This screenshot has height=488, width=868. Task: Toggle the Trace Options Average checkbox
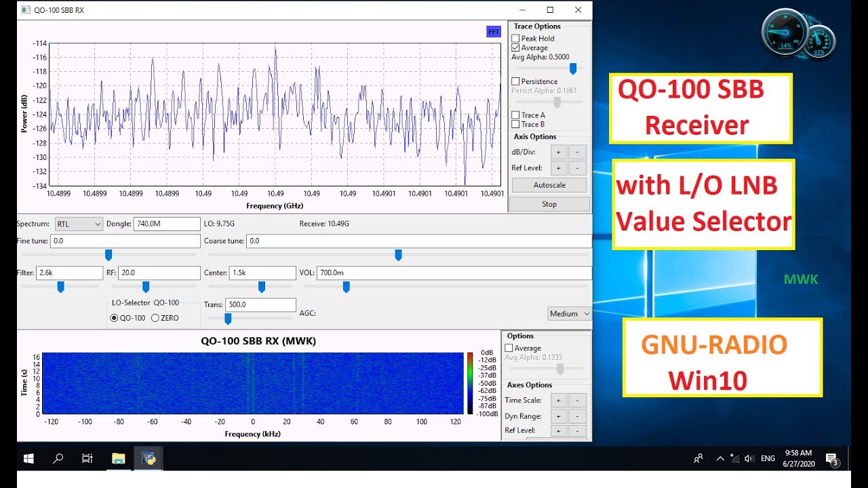[x=515, y=48]
